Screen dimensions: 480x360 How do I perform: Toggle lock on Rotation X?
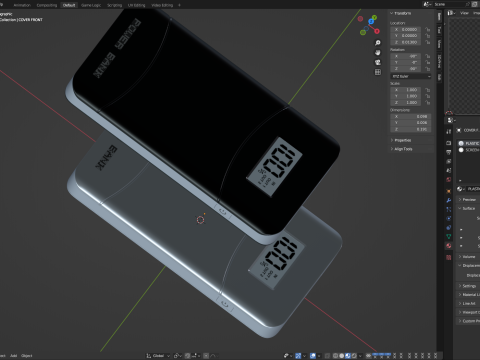[x=428, y=56]
